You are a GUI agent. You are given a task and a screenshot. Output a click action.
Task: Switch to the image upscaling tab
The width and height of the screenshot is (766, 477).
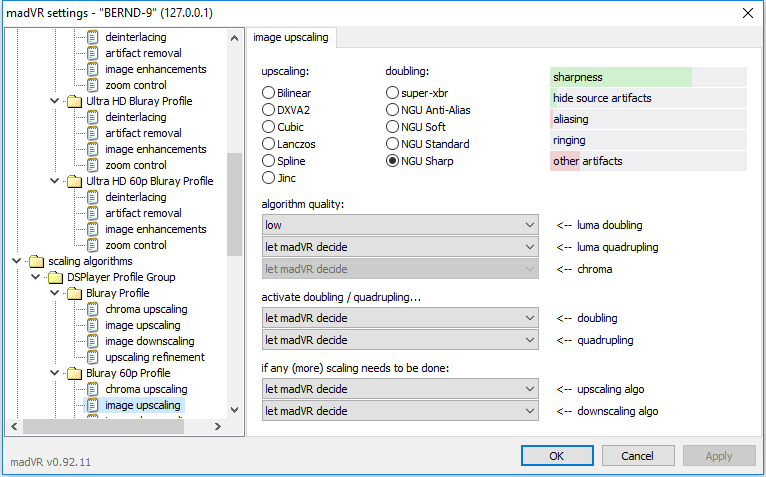click(291, 38)
